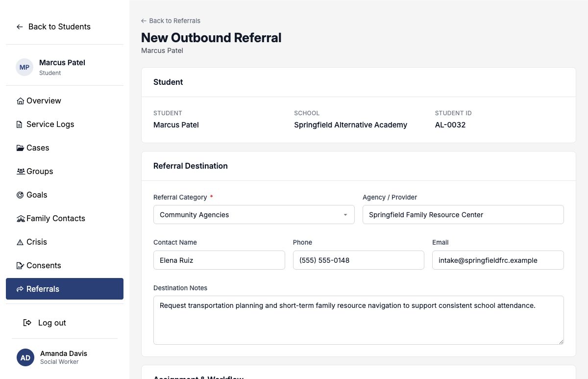
Task: Click the Destination Notes resize handle
Action: point(561,341)
